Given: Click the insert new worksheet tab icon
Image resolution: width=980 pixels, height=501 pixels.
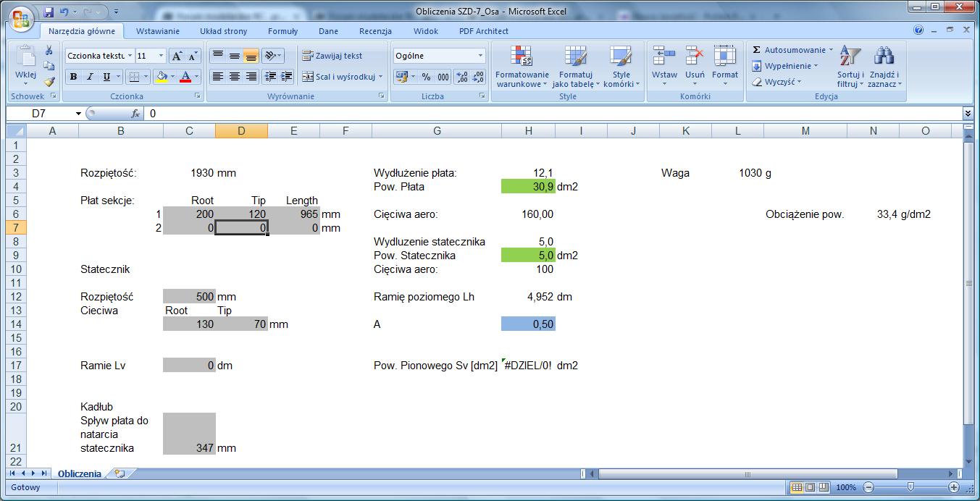Looking at the screenshot, I should tap(120, 473).
